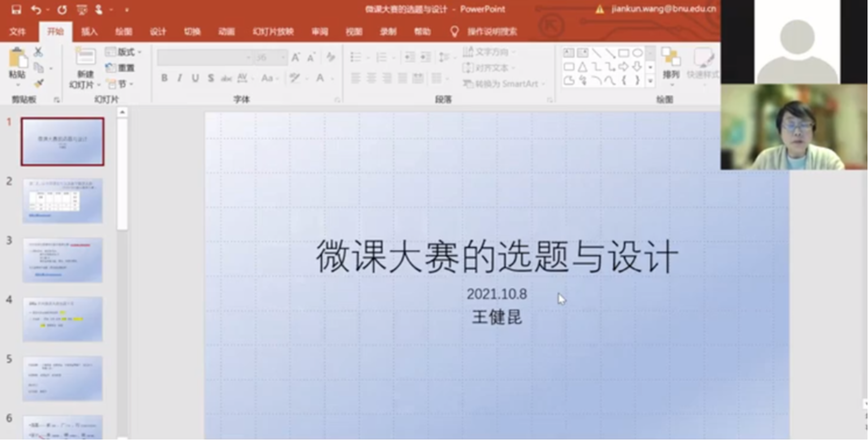This screenshot has height=440, width=868.
Task: Toggle Underline formatting
Action: pos(195,78)
